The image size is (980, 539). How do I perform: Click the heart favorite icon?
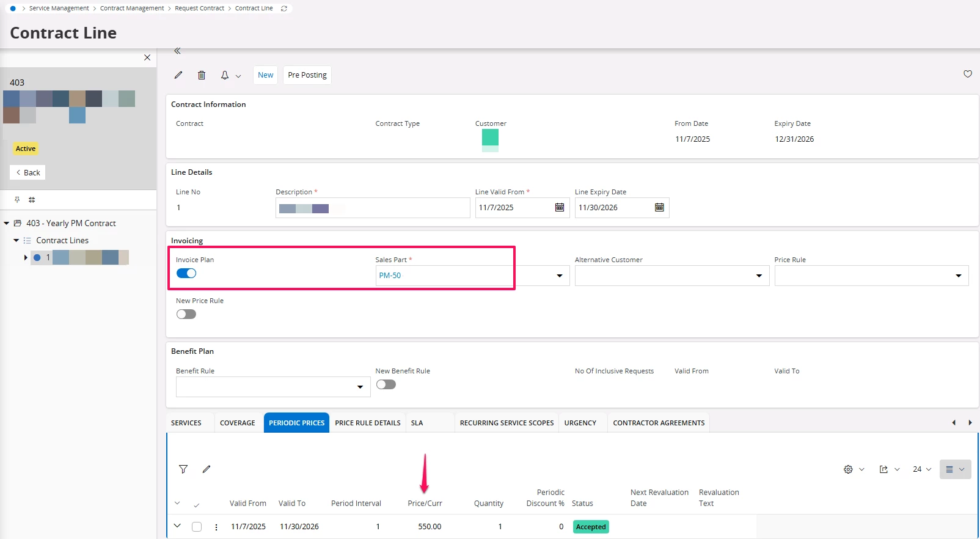(x=968, y=74)
